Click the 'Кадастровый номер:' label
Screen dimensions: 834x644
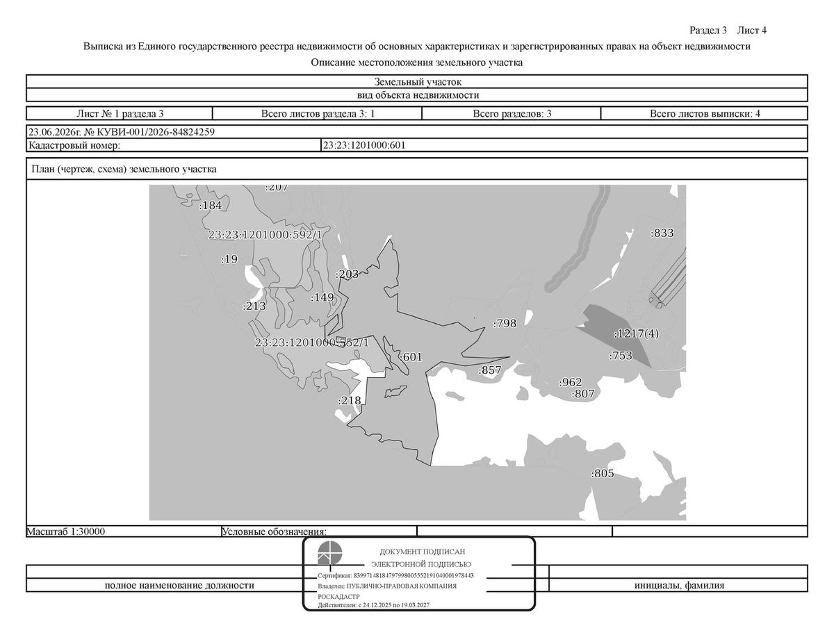click(74, 145)
